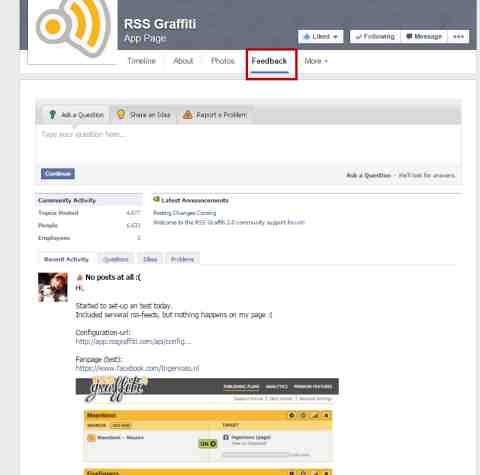Click the warning icon for Report a Problem
480x475 pixels.
click(188, 115)
